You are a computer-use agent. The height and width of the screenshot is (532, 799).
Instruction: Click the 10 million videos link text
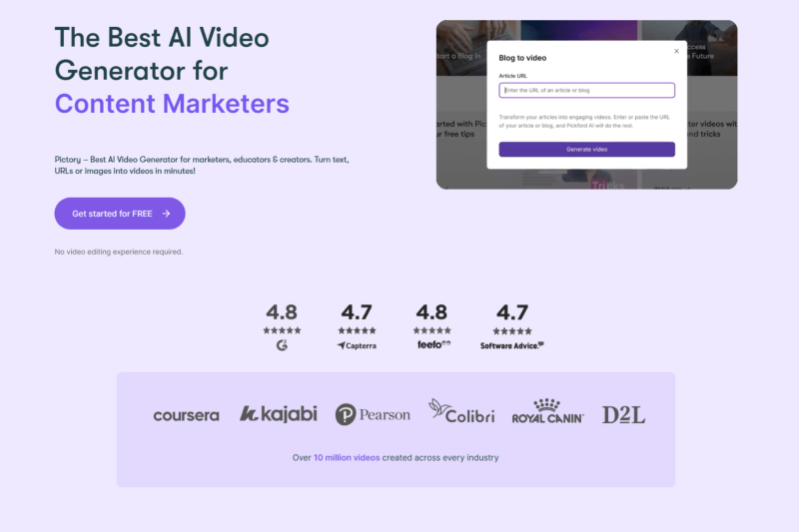point(347,458)
